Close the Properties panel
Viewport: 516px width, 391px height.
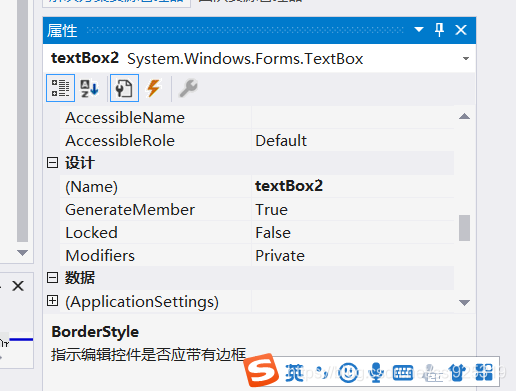point(461,30)
